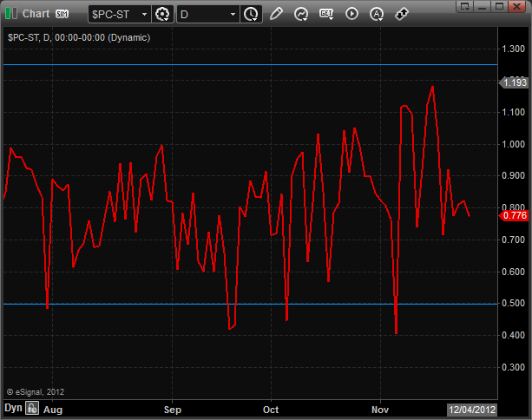Click the symbol link arrows icon
This screenshot has height=420, width=532.
(402, 14)
